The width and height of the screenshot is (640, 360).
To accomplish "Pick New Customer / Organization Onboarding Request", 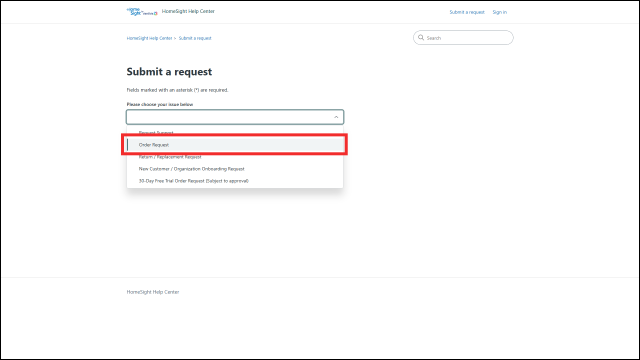I will [x=235, y=169].
